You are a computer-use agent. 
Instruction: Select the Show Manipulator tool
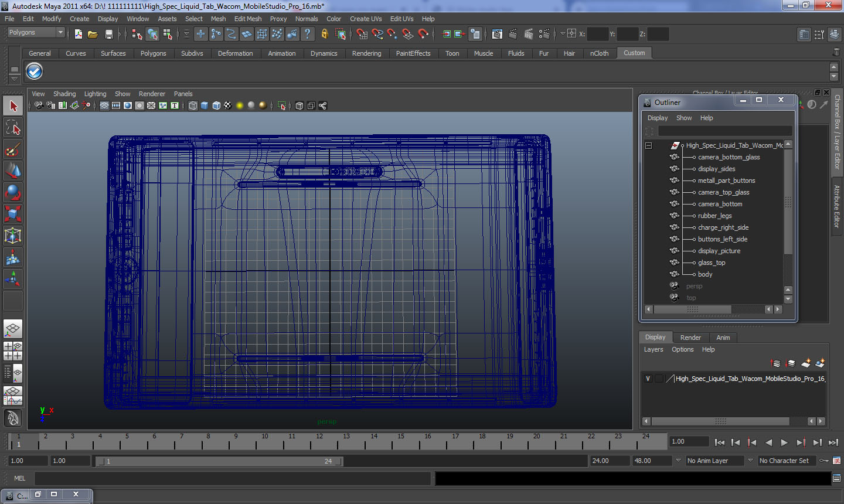click(x=13, y=279)
